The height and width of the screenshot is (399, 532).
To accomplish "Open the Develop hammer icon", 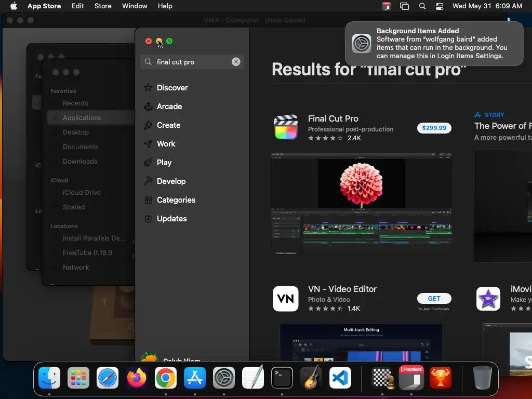I will 148,181.
